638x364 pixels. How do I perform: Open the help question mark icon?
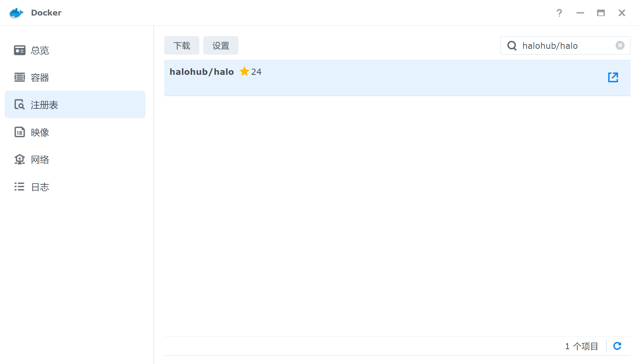[x=559, y=13]
